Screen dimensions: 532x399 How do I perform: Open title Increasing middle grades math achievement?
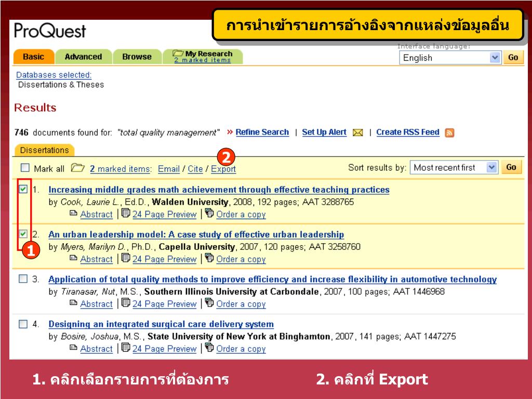[x=219, y=190]
